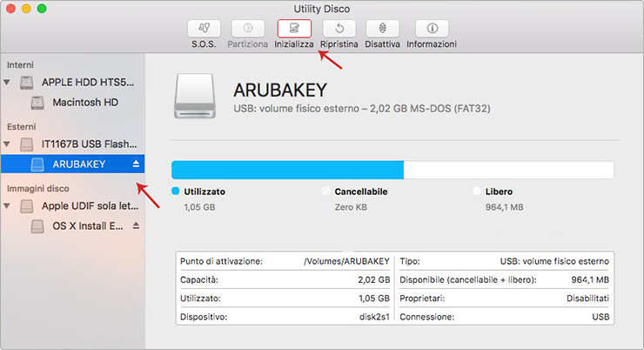
Task: Click the blue used-space bar segment
Action: [287, 170]
